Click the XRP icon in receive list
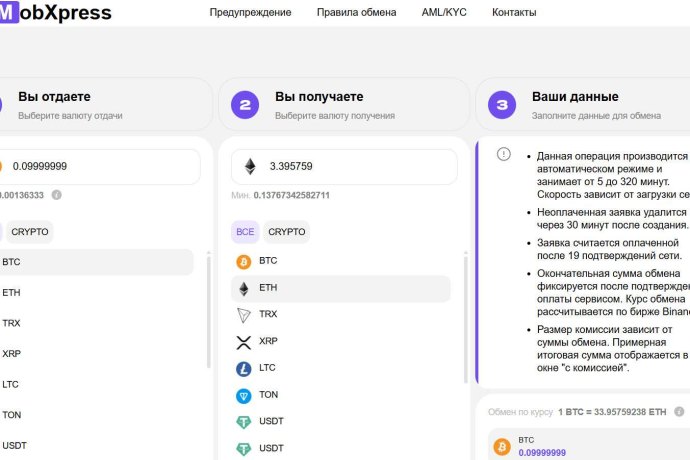Screen dimensions: 690x460 pos(243,342)
